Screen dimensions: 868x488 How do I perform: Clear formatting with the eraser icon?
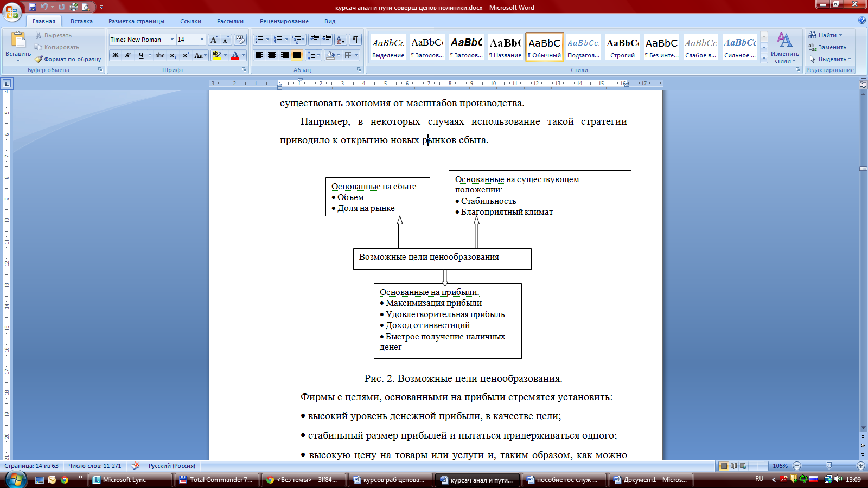point(240,40)
